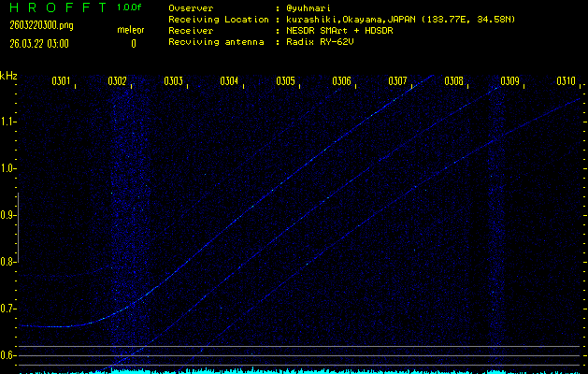The width and height of the screenshot is (588, 374).
Task: Click the 1.1 frequency axis label
Action: point(8,122)
